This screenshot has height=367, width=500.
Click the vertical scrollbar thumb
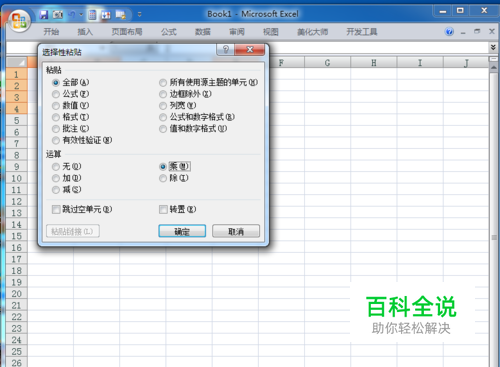(x=494, y=237)
